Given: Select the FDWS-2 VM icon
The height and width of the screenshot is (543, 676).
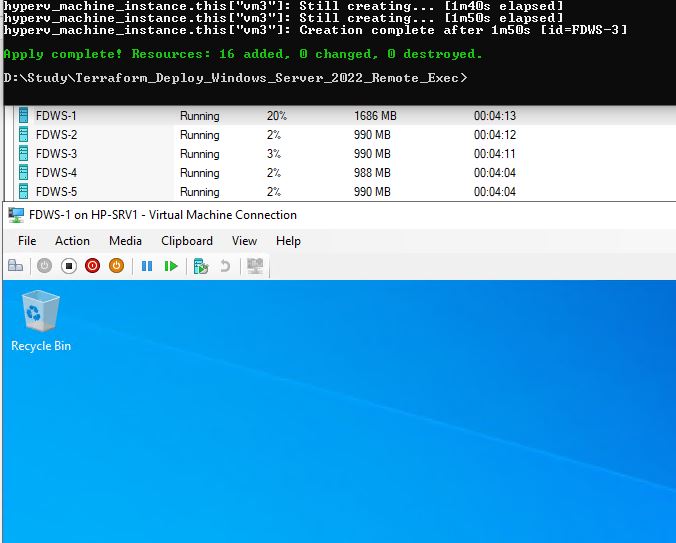Looking at the screenshot, I should pyautogui.click(x=24, y=134).
